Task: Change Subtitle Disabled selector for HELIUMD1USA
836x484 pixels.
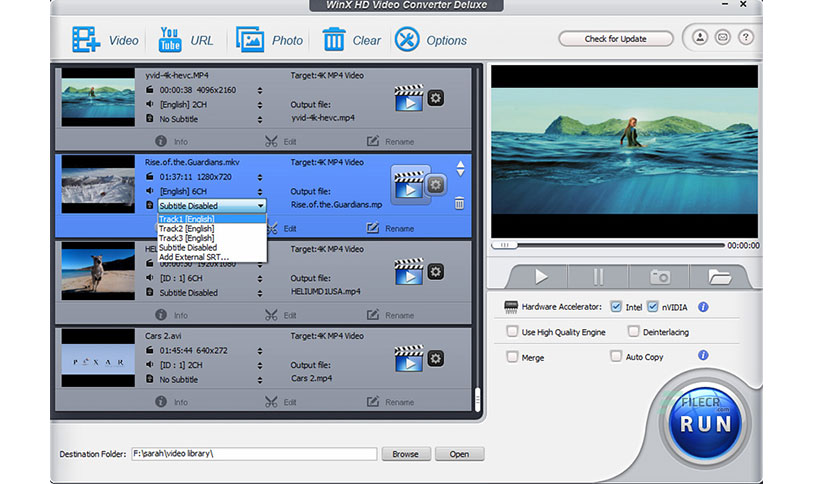Action: click(x=260, y=293)
